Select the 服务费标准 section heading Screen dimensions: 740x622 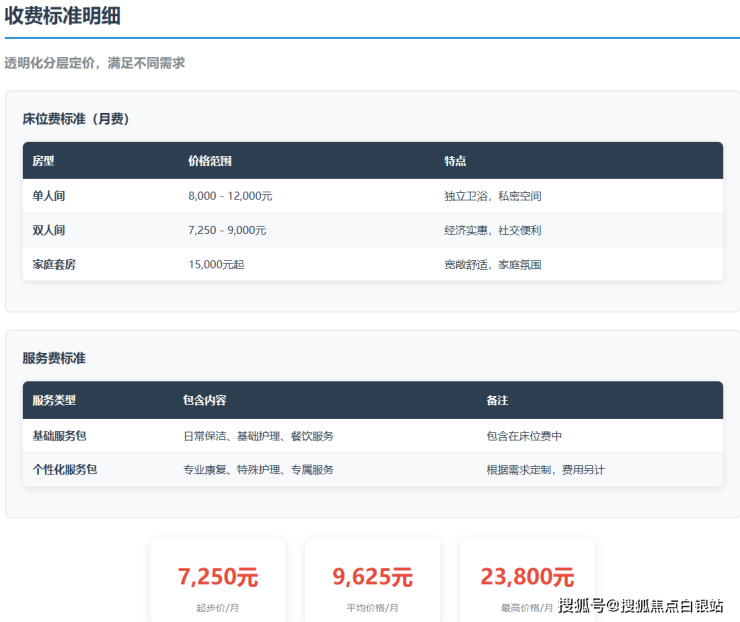54,358
